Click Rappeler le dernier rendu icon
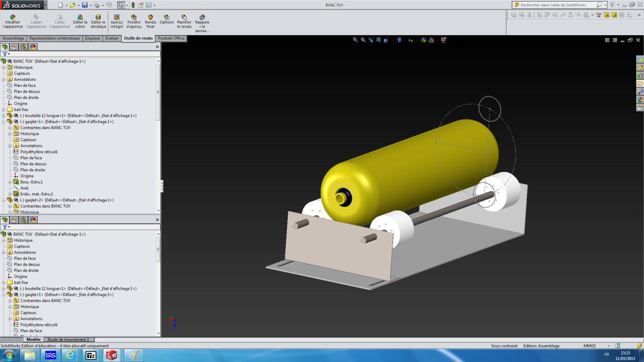The height and width of the screenshot is (362, 644). 202,24
